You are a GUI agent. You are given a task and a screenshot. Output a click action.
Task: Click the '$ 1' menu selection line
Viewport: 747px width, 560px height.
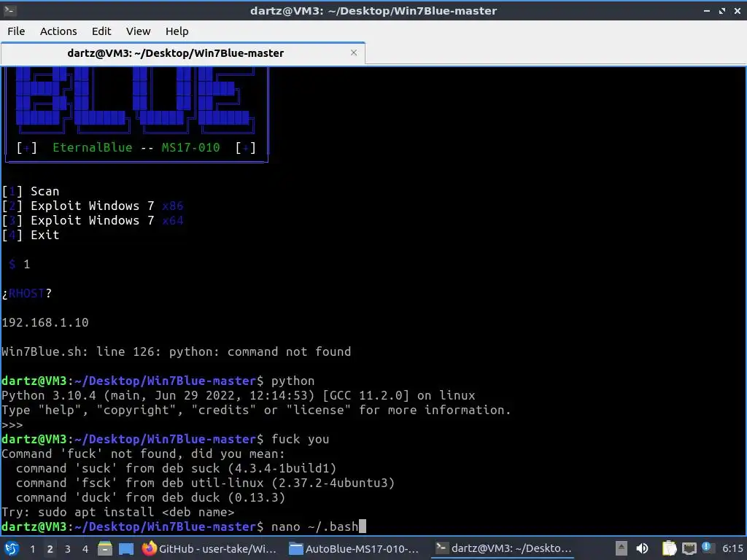20,264
